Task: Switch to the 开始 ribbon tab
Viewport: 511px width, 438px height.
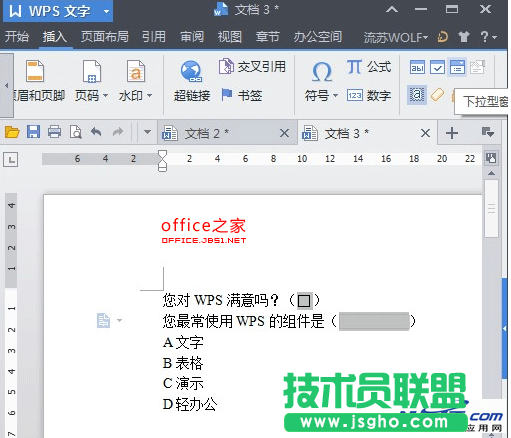Action: point(16,36)
